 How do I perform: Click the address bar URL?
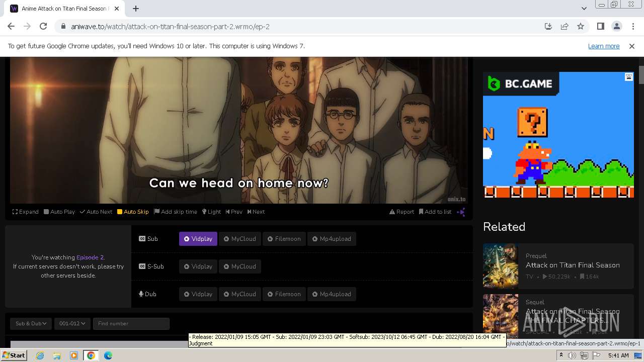pyautogui.click(x=170, y=27)
